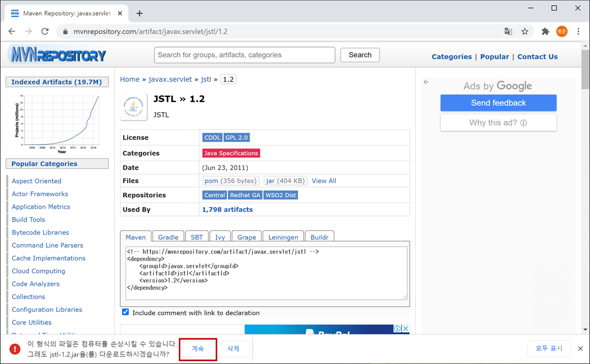The width and height of the screenshot is (590, 364).
Task: Switch to the Grape tab
Action: click(247, 237)
